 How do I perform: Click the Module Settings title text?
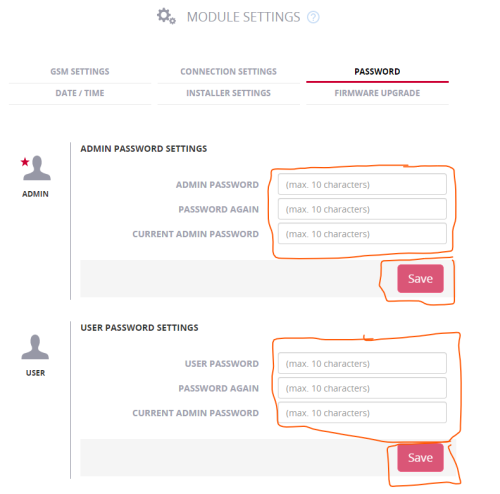point(243,17)
